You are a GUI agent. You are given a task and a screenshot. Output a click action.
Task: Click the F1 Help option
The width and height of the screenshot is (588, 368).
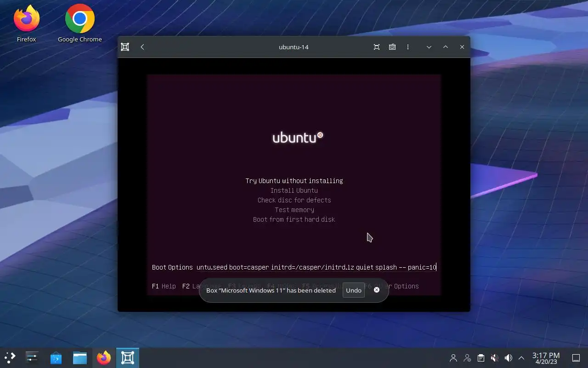pos(164,286)
